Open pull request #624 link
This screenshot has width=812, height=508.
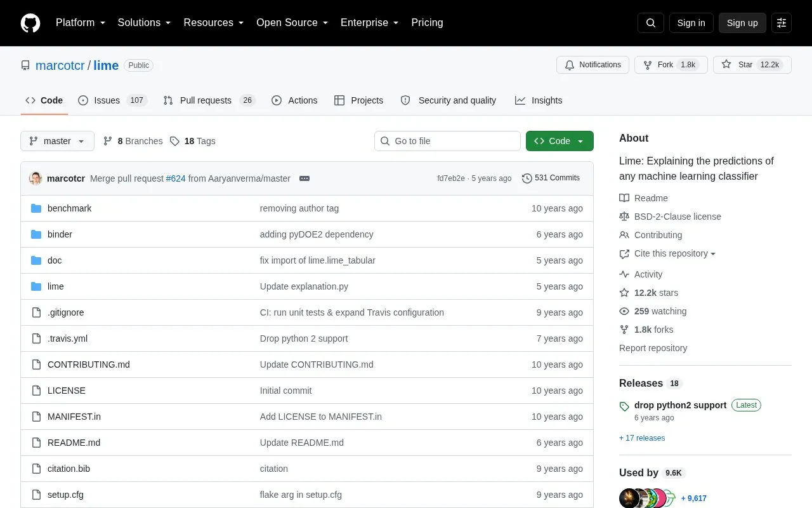point(176,178)
